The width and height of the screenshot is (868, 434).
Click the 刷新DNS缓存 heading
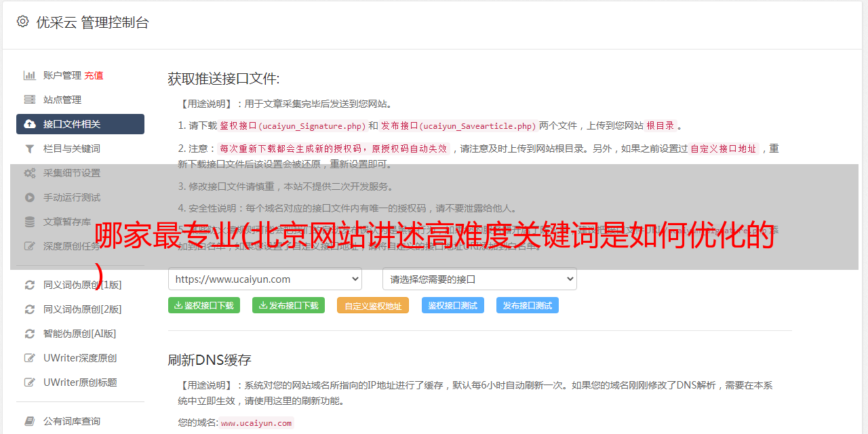click(x=210, y=359)
